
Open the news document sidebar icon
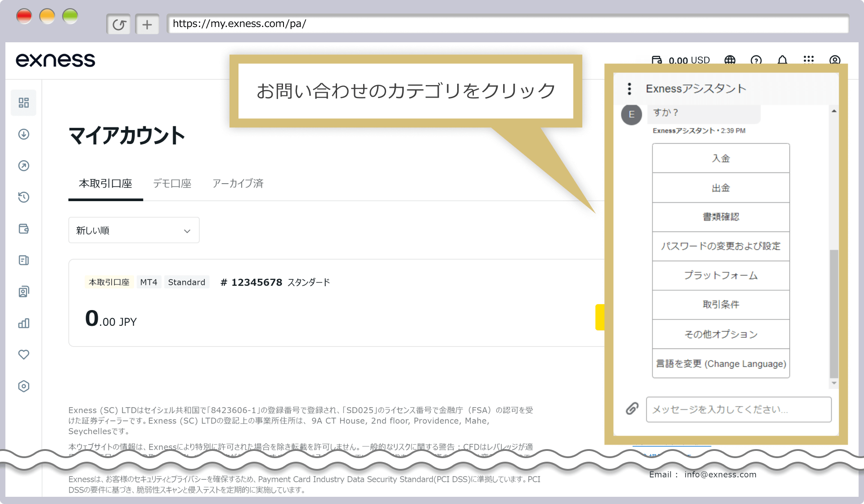pyautogui.click(x=24, y=260)
